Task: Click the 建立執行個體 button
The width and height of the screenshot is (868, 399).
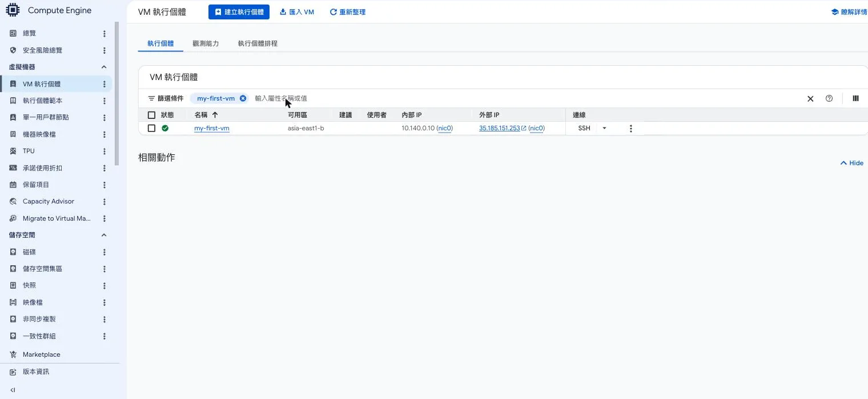Action: coord(239,12)
